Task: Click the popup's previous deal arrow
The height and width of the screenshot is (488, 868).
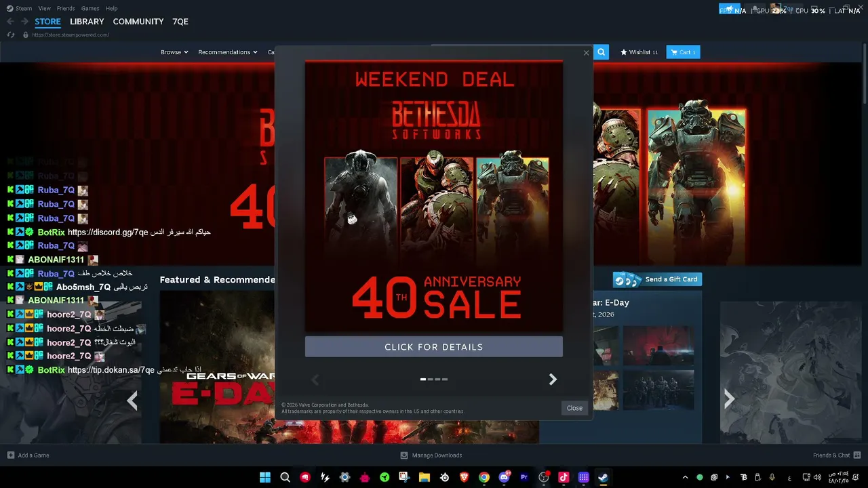Action: click(x=315, y=380)
